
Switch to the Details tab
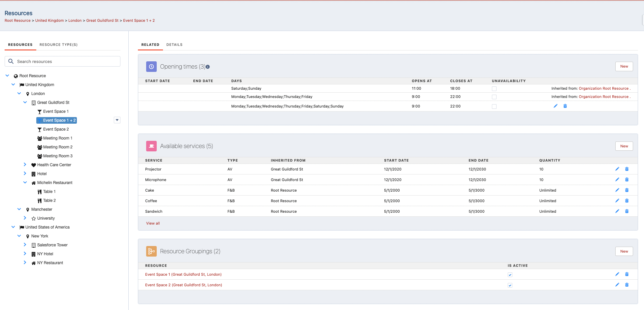(174, 45)
